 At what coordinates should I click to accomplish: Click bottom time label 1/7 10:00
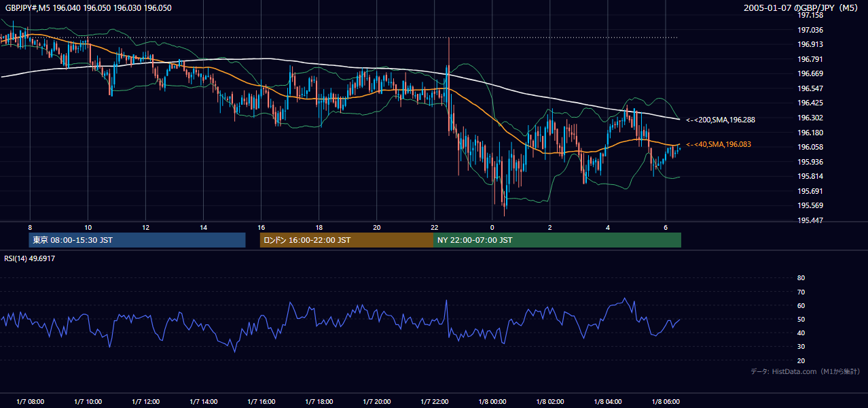(88, 401)
